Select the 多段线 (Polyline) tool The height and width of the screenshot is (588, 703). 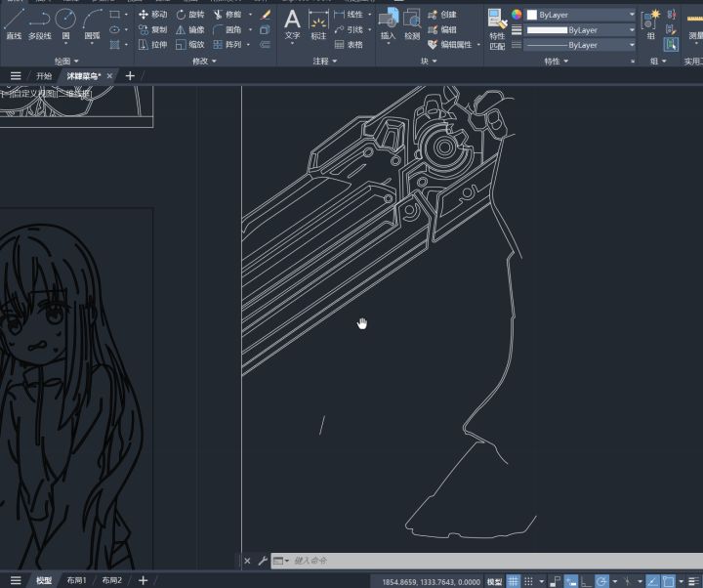coord(39,23)
